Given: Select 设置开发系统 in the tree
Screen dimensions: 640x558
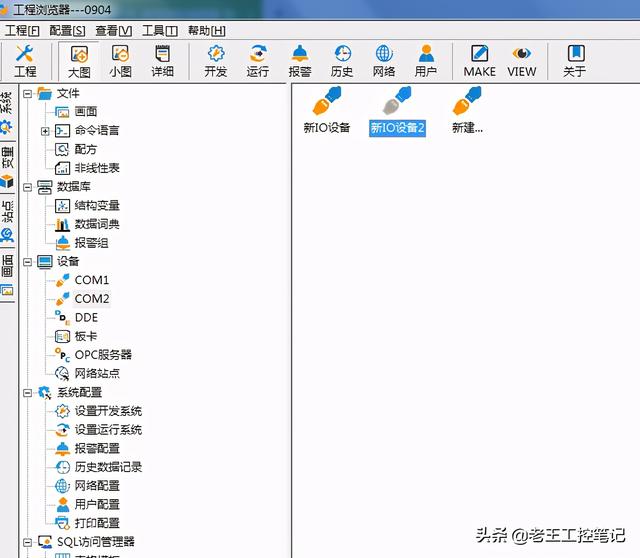Looking at the screenshot, I should tap(108, 411).
